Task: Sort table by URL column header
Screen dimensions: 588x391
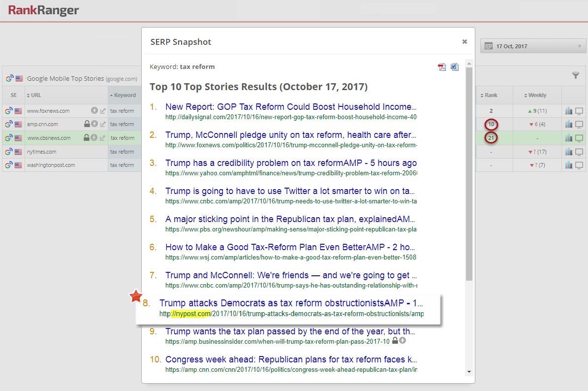Action: (x=35, y=95)
